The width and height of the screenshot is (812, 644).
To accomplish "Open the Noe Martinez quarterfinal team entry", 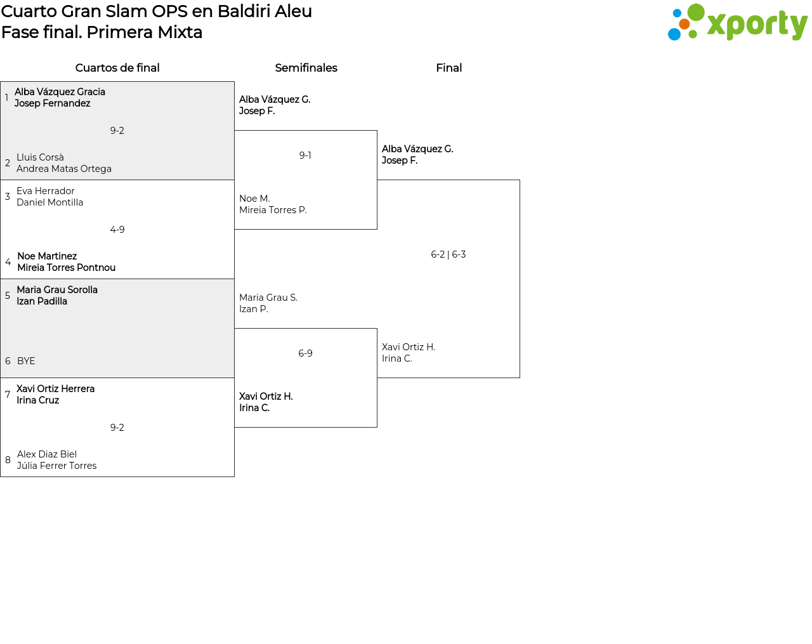I will coord(66,262).
